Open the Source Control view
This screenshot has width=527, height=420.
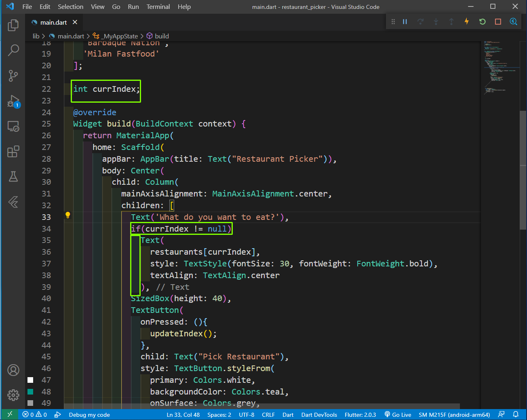[x=13, y=76]
